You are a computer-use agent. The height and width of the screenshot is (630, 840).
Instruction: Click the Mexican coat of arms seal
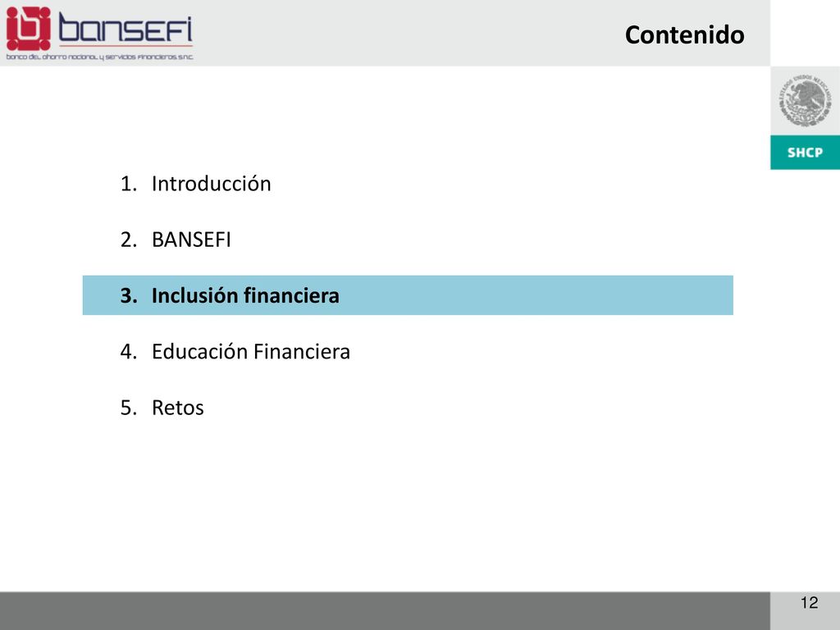[x=806, y=101]
